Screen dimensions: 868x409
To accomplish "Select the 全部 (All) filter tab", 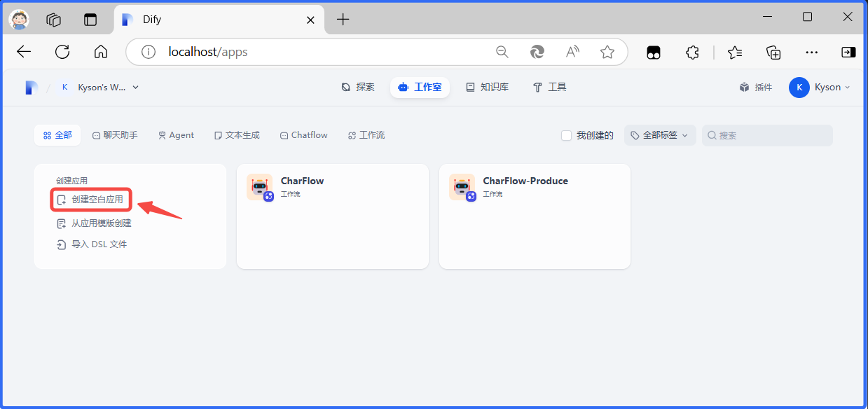I will (x=57, y=135).
